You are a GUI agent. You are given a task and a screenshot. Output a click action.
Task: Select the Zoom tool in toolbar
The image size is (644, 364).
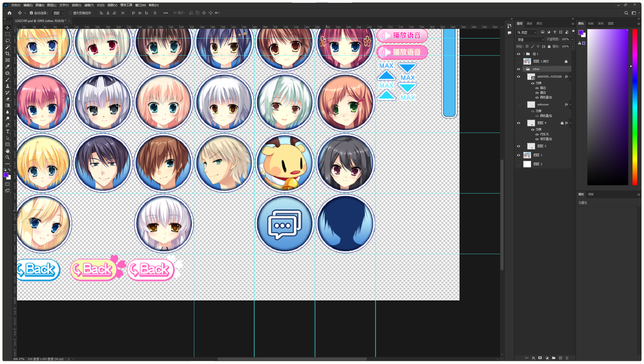7,157
